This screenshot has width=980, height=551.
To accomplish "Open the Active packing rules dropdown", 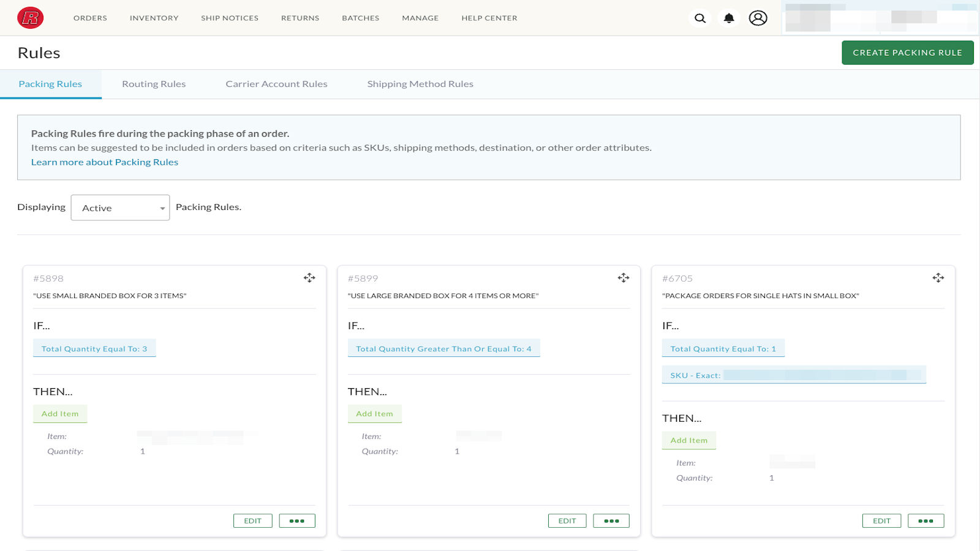I will click(x=119, y=208).
